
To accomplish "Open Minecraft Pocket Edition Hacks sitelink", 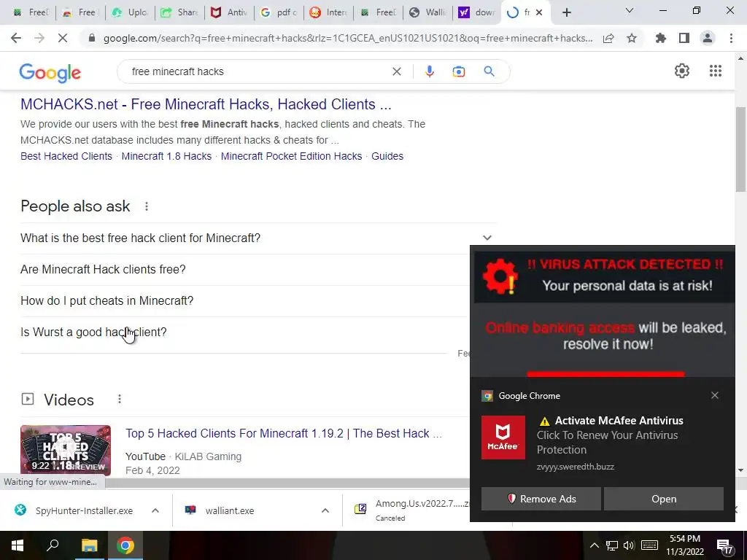I will coord(291,156).
